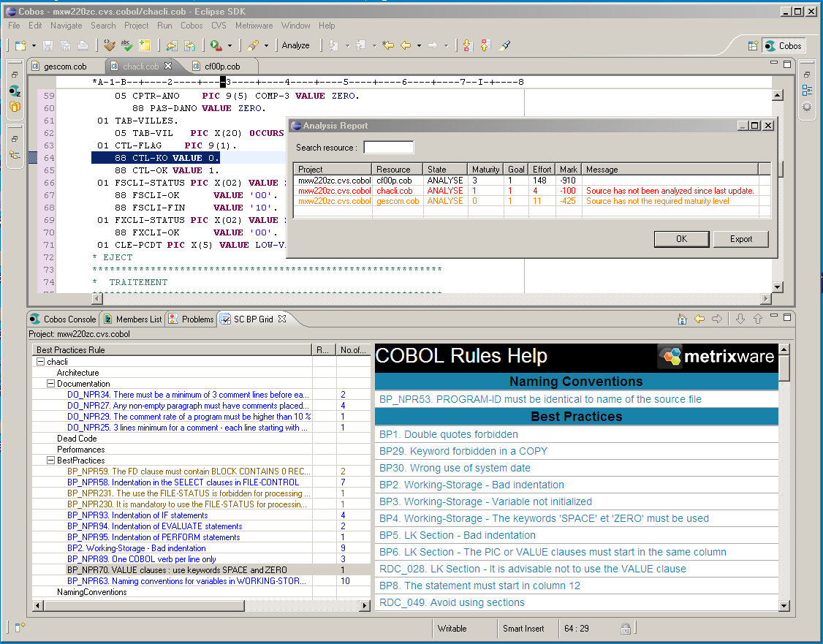Switch to the Cobos Console tab
Screen dimensions: 823x644
click(x=64, y=319)
